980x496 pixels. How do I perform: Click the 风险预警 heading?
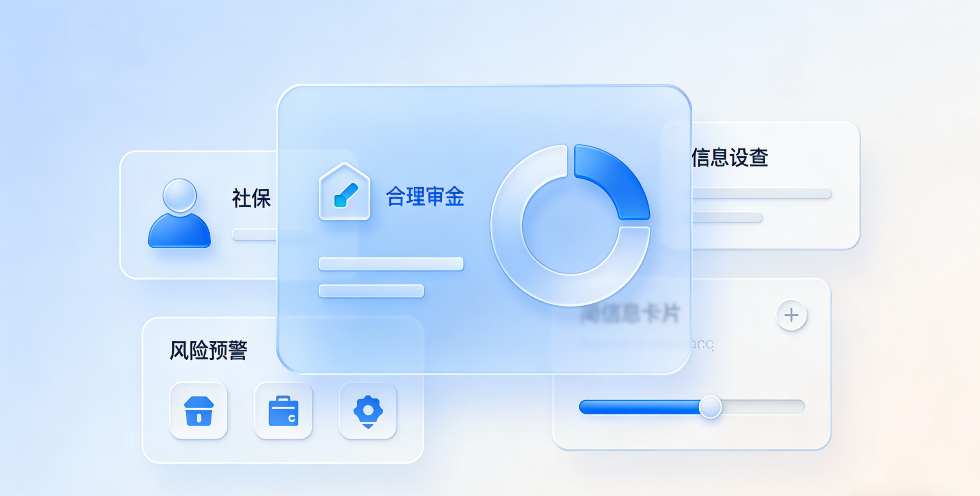click(x=209, y=350)
